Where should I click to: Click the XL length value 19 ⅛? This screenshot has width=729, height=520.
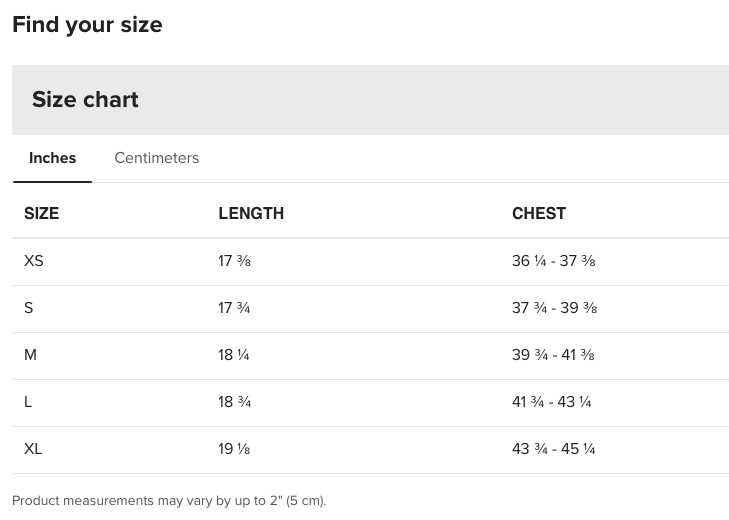pos(234,449)
